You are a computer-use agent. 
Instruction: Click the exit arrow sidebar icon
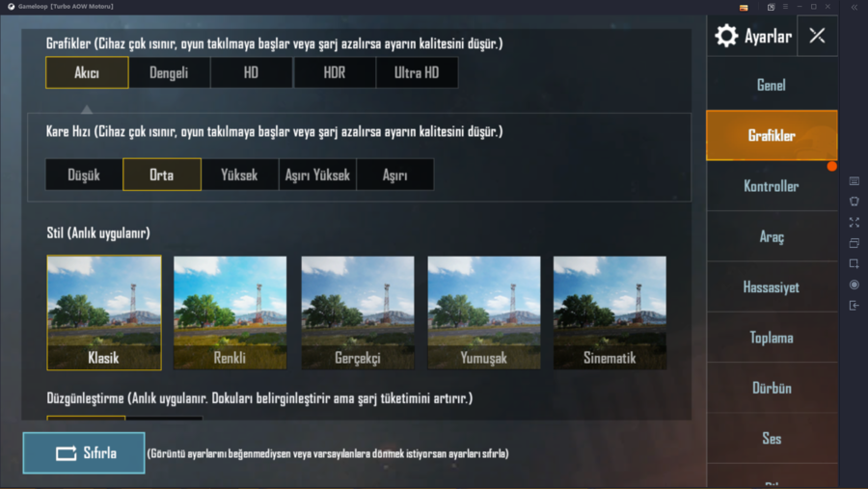coord(854,305)
